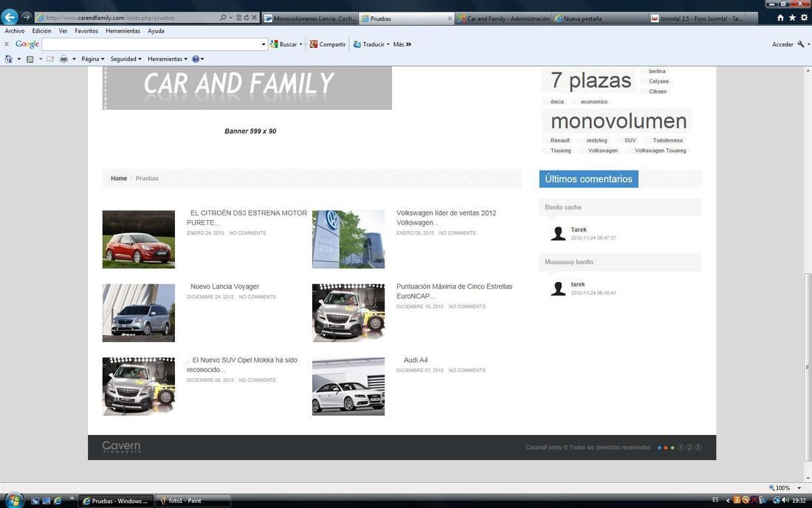Screen dimensions: 812x508
Task: Click the browser forward arrow button
Action: [27, 17]
